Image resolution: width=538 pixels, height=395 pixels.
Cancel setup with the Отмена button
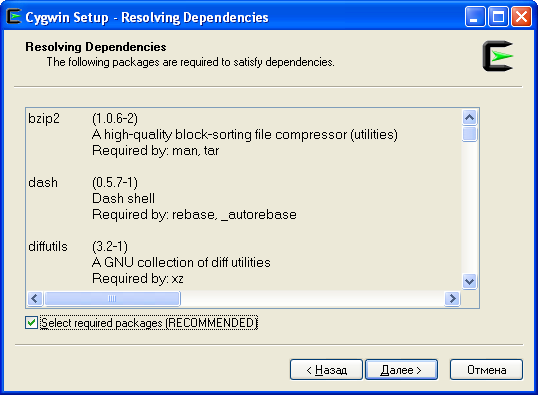click(x=487, y=370)
